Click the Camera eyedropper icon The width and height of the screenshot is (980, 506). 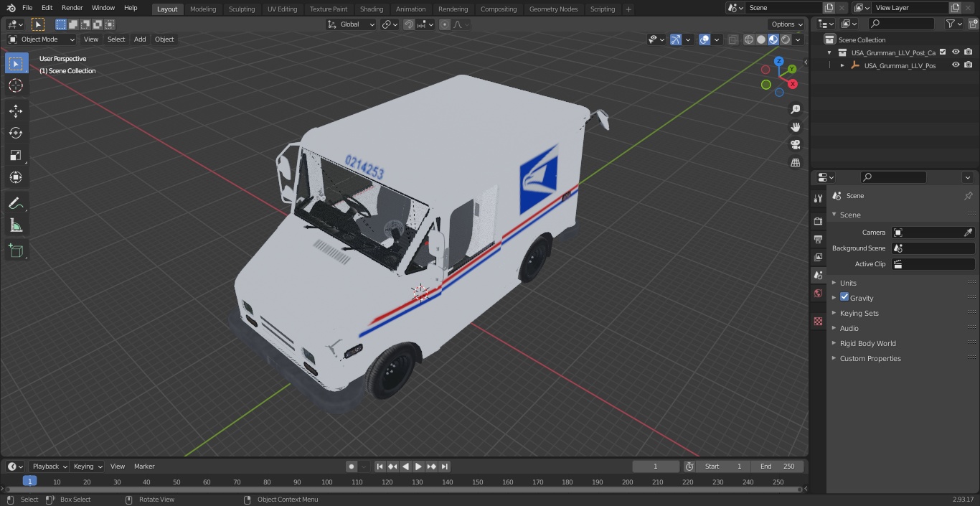pyautogui.click(x=968, y=233)
